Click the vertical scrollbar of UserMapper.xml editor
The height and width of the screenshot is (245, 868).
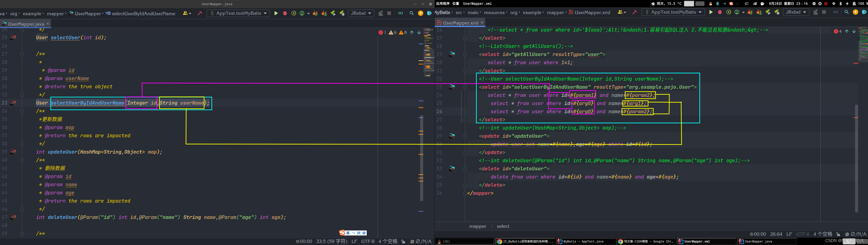(x=856, y=159)
